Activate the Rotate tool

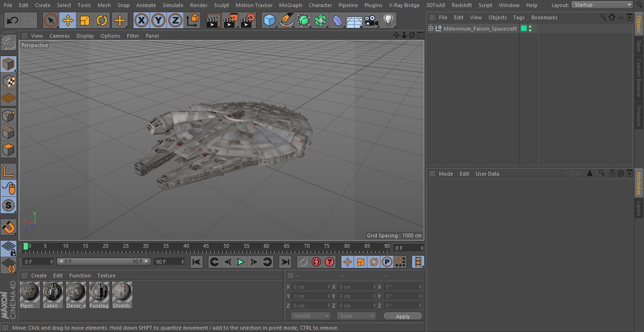click(x=102, y=20)
